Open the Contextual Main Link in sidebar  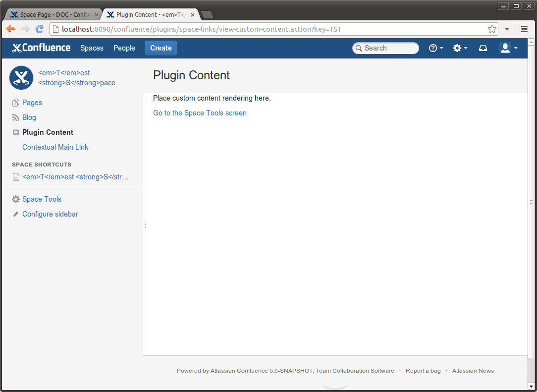55,147
